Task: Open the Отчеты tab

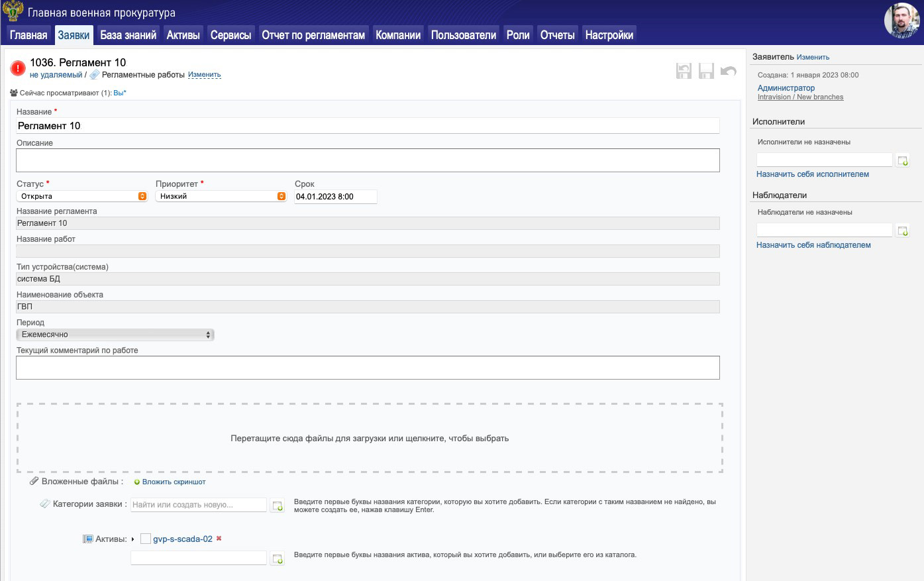Action: point(558,35)
